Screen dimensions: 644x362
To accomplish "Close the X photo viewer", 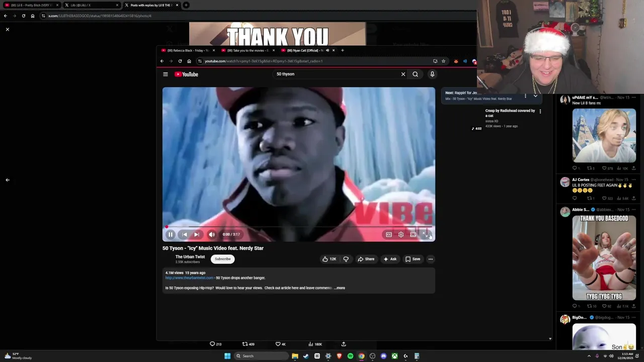I will [x=8, y=30].
